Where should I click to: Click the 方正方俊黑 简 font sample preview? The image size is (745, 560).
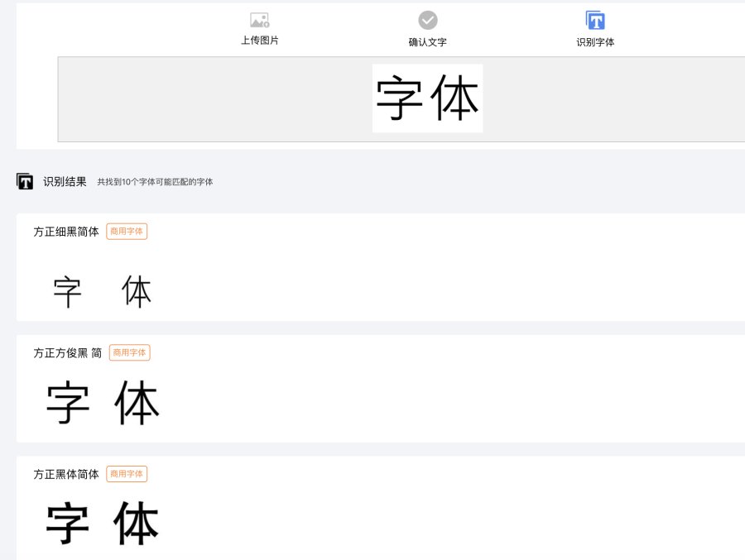pos(103,403)
